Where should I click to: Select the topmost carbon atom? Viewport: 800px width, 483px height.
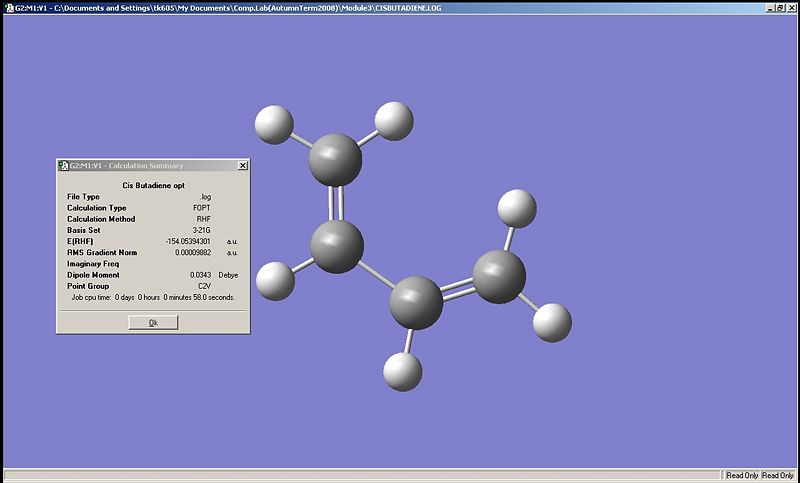pyautogui.click(x=335, y=160)
